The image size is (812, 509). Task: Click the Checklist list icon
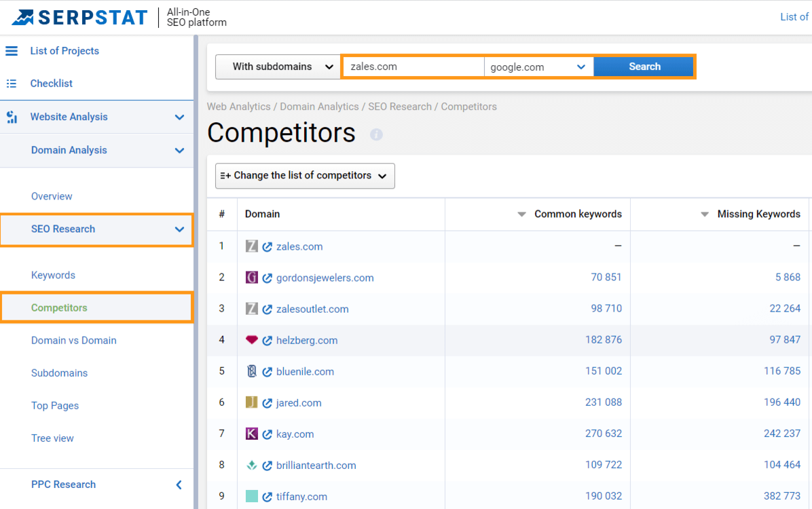tap(12, 83)
